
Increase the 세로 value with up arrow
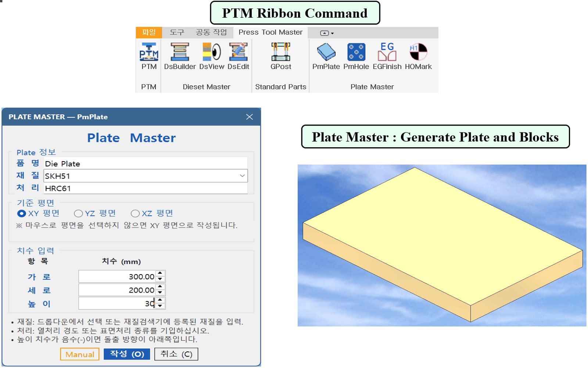(x=160, y=287)
